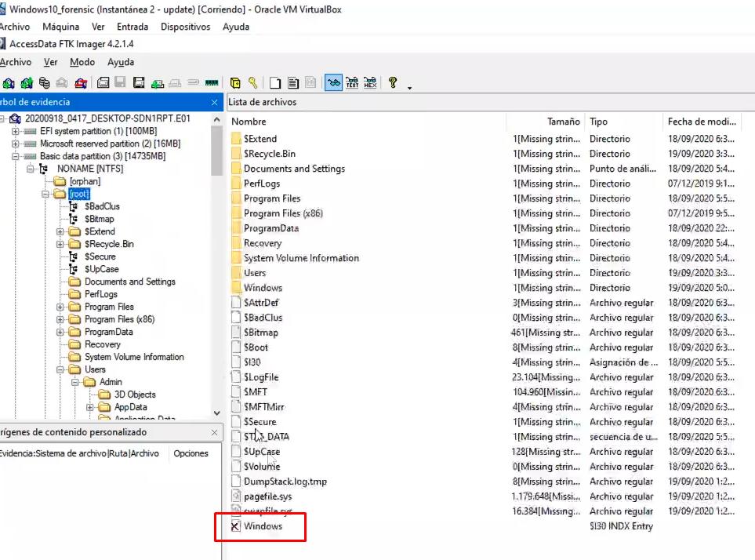This screenshot has width=755, height=560.
Task: Click evidence tree scrollbar down arrow
Action: pos(216,413)
